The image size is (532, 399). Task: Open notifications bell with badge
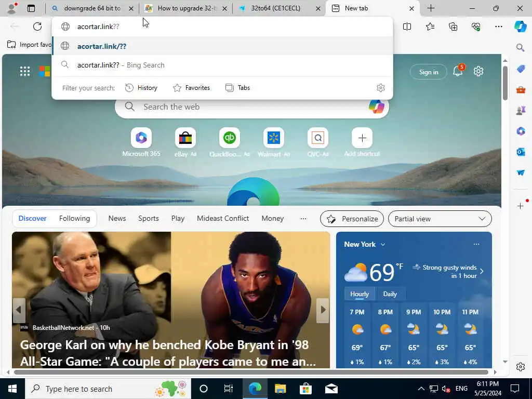click(458, 71)
